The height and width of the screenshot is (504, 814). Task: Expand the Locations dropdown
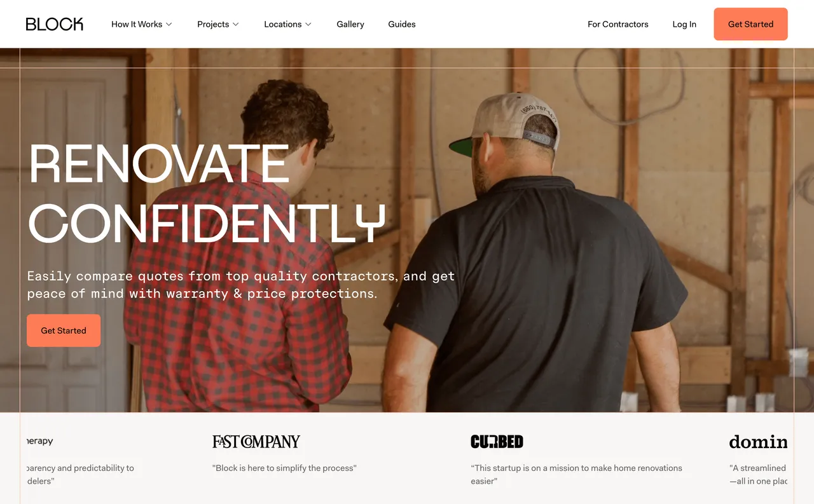[x=287, y=24]
